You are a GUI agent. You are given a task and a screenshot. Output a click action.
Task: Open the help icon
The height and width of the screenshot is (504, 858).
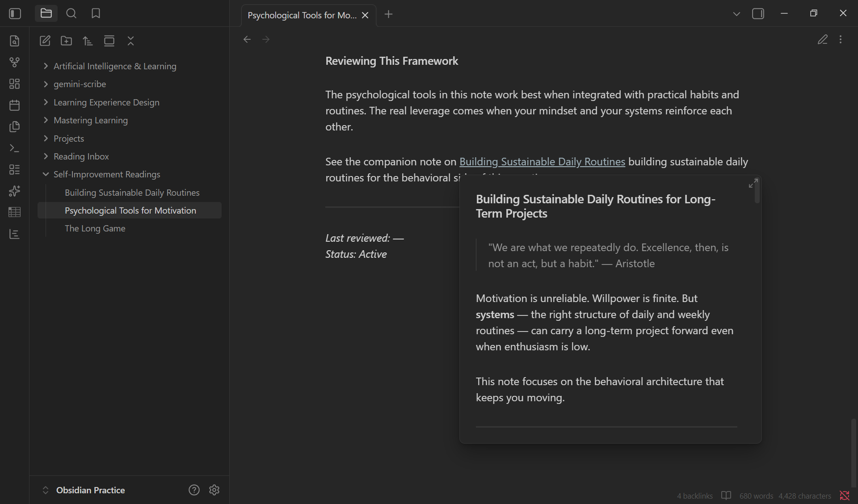(x=194, y=490)
